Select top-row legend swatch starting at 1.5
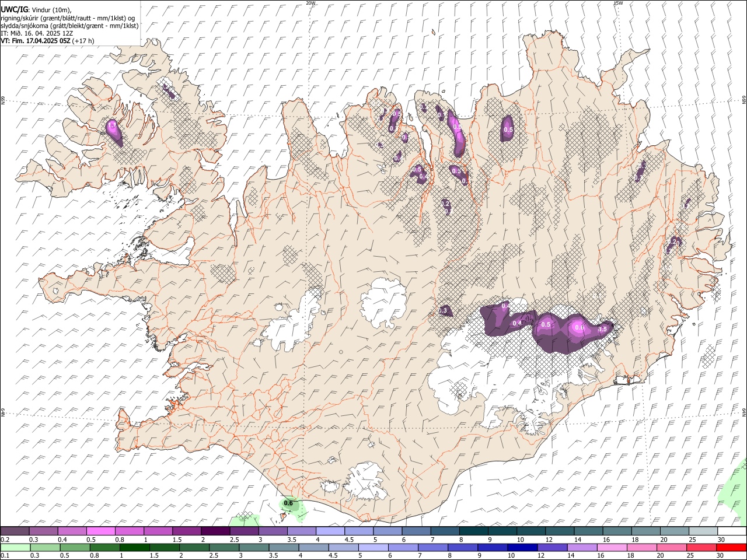 [187, 531]
